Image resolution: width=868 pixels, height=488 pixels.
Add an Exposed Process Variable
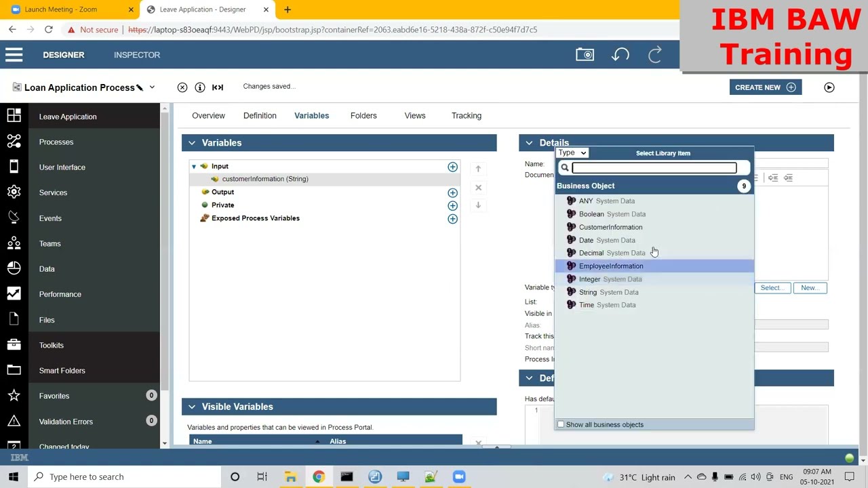[x=452, y=219]
